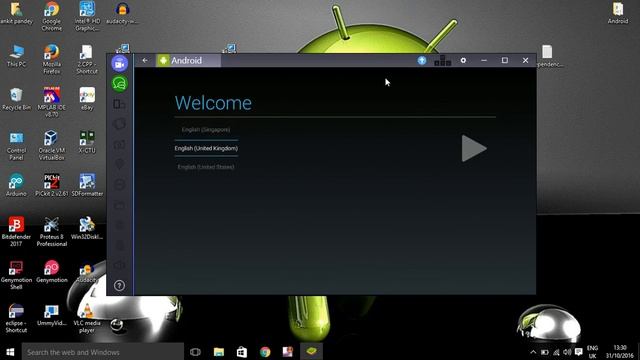Open Bitdefender 2017 desktop shortcut
This screenshot has width=640, height=360.
click(x=16, y=231)
